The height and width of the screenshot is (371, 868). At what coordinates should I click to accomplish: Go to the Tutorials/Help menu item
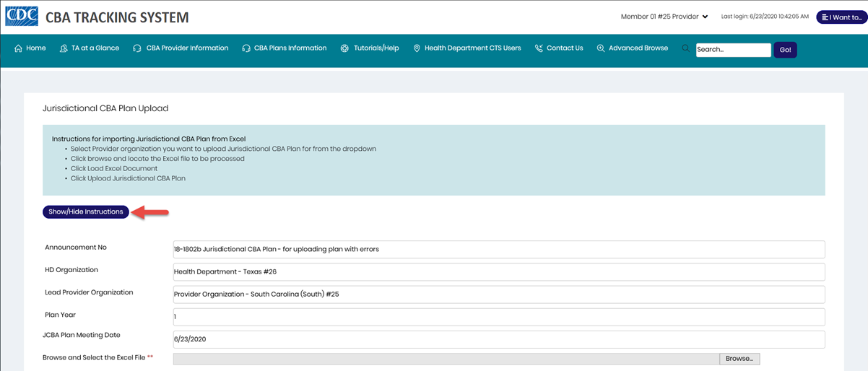tap(376, 48)
